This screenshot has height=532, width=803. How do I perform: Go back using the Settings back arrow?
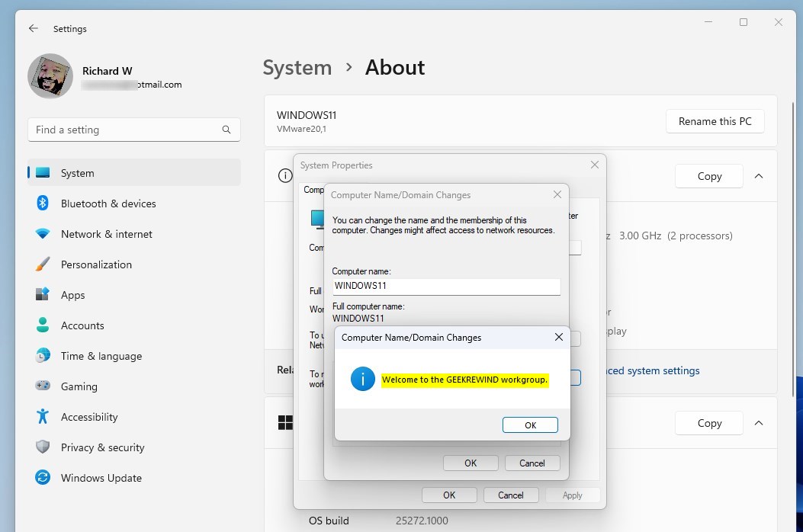click(33, 29)
